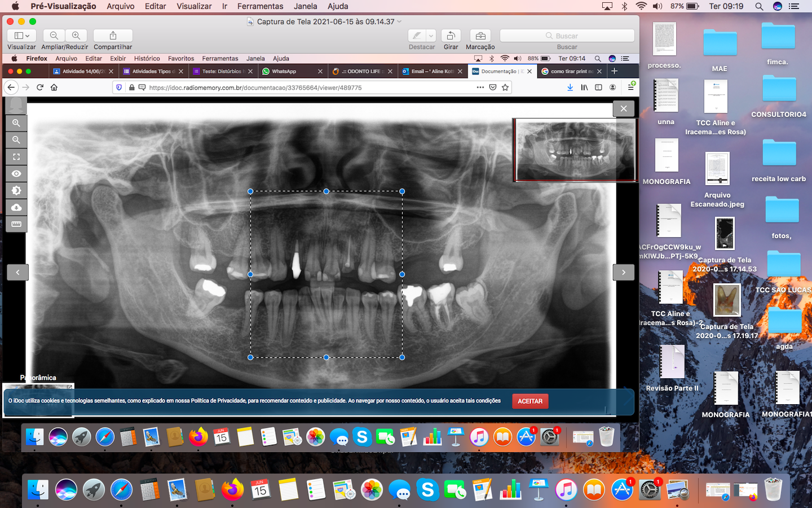Open the Ferramentas menu in Preview menu bar
The height and width of the screenshot is (508, 812).
click(260, 6)
